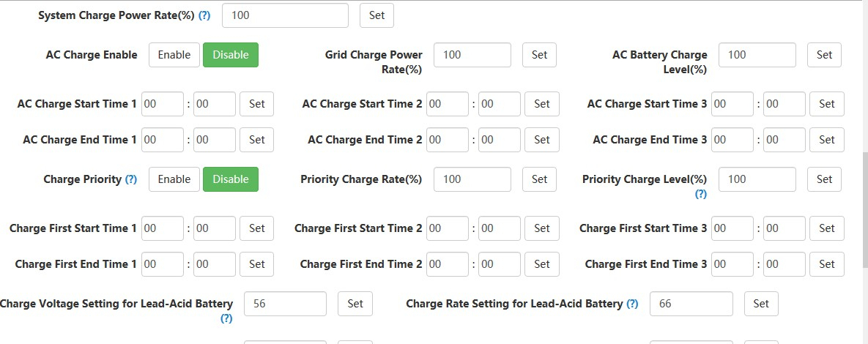The height and width of the screenshot is (344, 868).
Task: Enable AC Charge
Action: (x=174, y=55)
